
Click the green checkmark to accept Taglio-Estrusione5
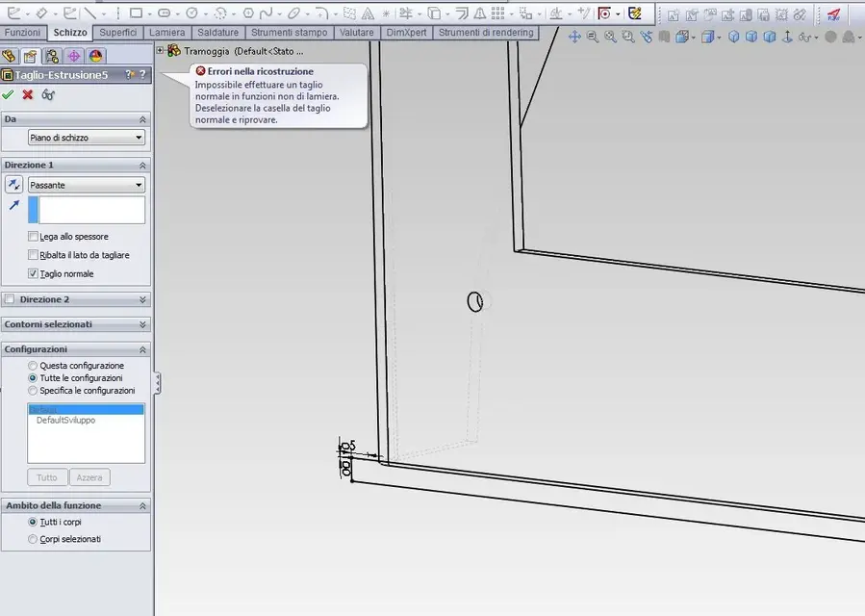pyautogui.click(x=8, y=94)
